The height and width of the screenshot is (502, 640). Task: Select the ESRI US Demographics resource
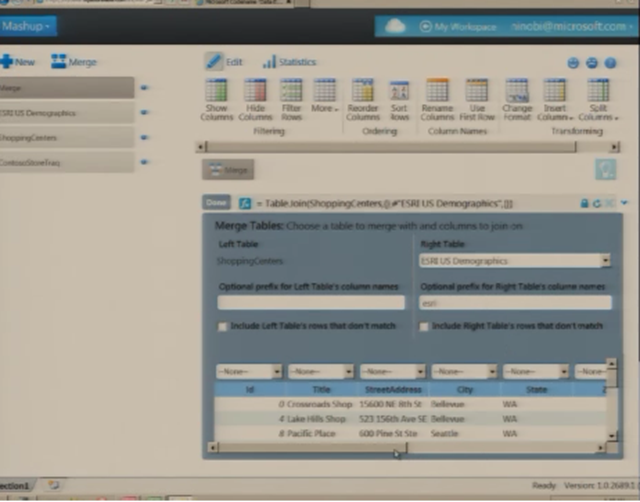click(x=67, y=113)
